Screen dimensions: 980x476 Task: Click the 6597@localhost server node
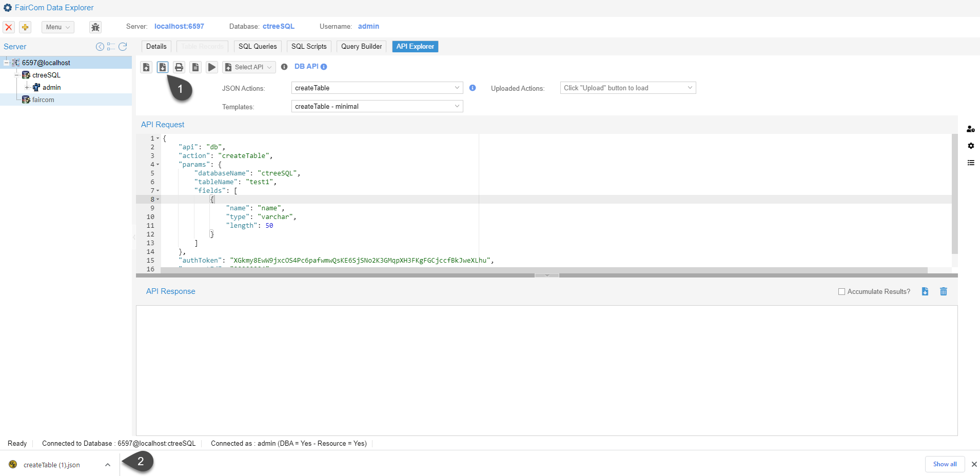46,63
